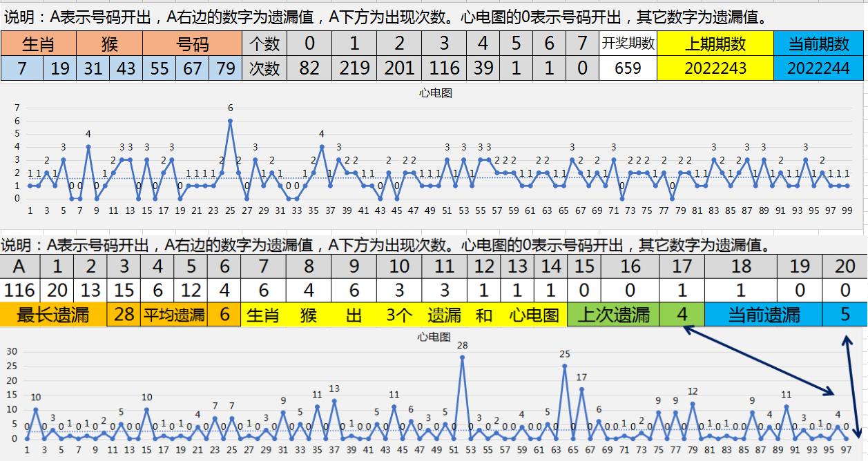Click the 平均遗漏 label cell

[173, 315]
